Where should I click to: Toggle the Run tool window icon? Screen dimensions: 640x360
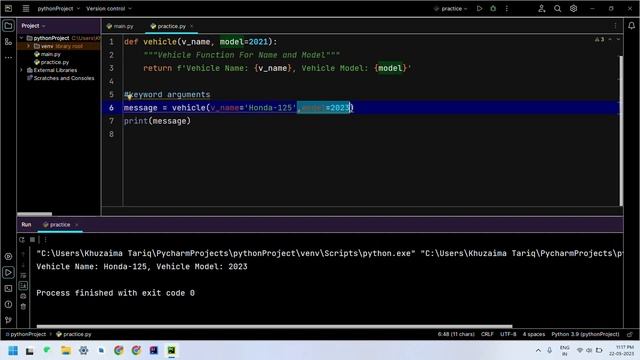pos(8,272)
